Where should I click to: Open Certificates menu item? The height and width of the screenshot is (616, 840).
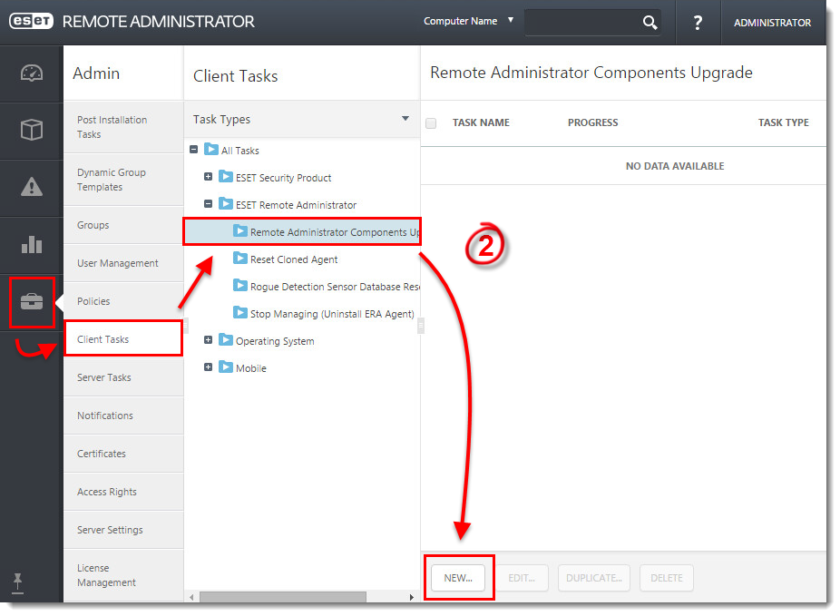(123, 454)
